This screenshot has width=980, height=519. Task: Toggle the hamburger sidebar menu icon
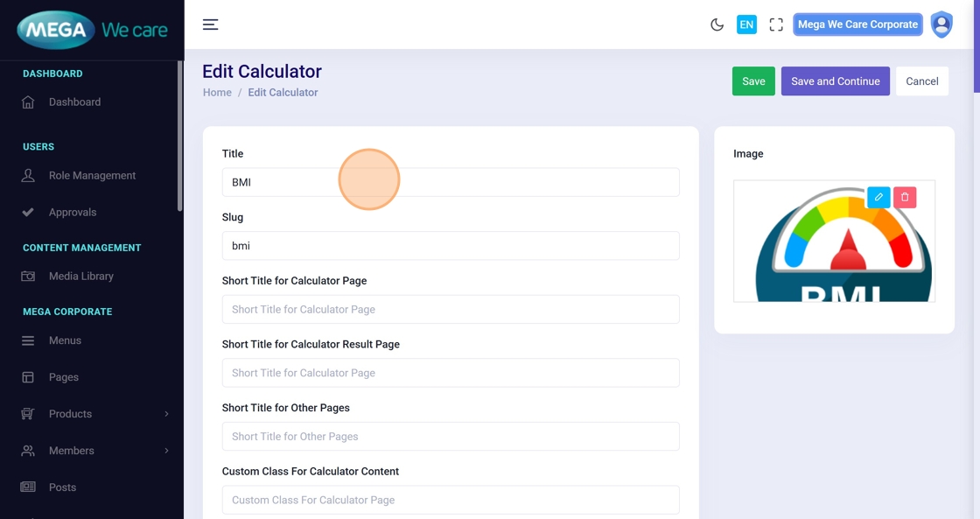pyautogui.click(x=210, y=25)
